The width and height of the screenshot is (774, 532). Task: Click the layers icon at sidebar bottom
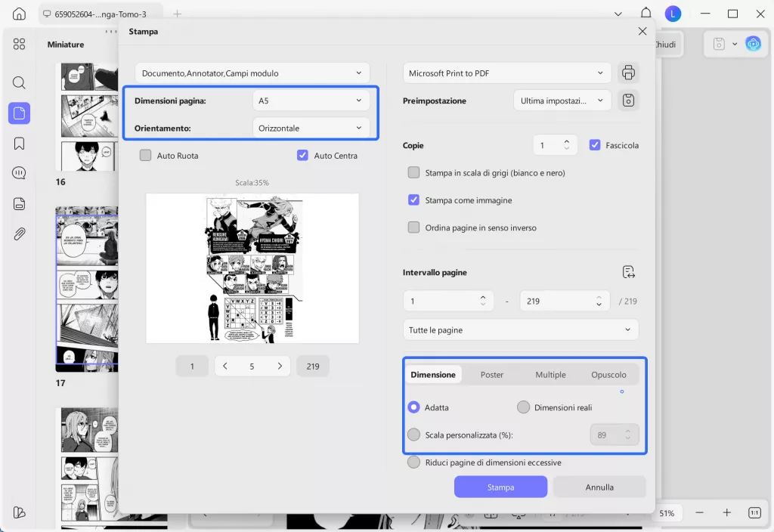pos(19,512)
